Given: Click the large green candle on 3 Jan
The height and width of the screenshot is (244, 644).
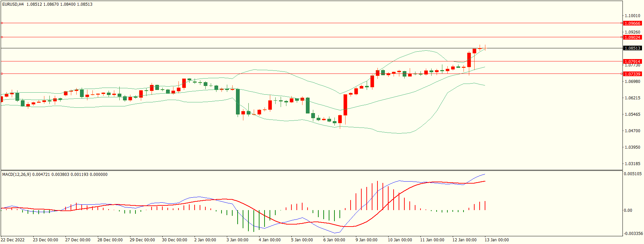Looking at the screenshot, I should (x=238, y=102).
